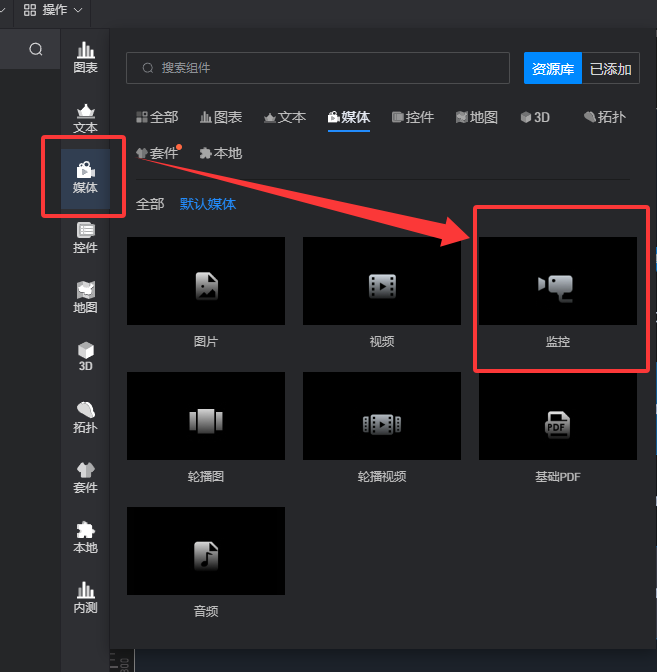The image size is (657, 672).
Task: Open the 控件 sidebar category
Action: point(85,238)
